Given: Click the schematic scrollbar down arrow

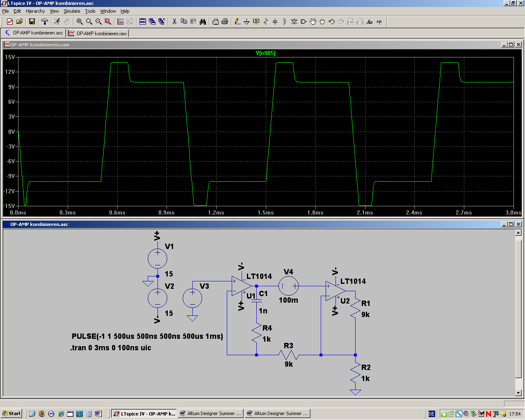Looking at the screenshot, I should pyautogui.click(x=518, y=393).
